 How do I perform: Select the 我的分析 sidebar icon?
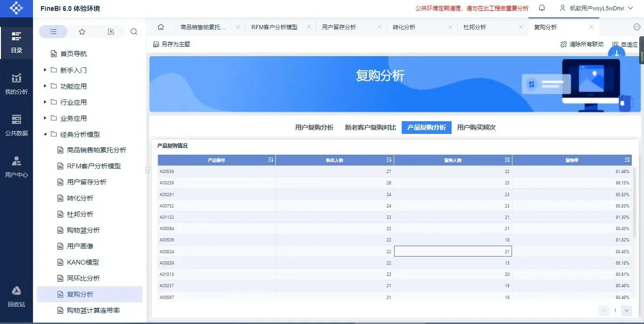(17, 83)
